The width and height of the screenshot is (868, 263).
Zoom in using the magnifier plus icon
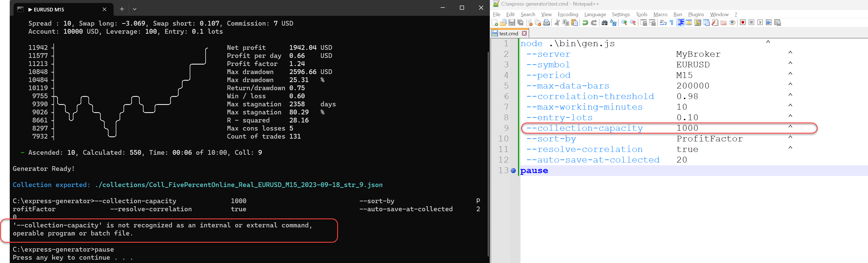click(x=624, y=23)
